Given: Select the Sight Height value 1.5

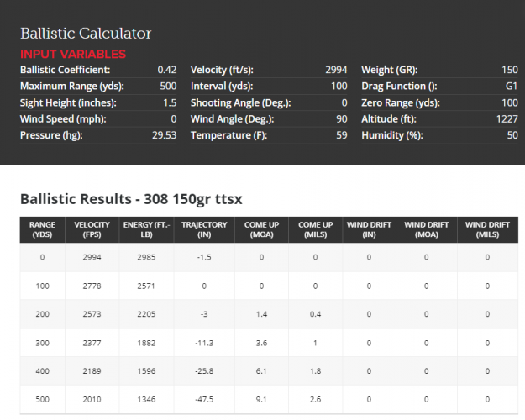Looking at the screenshot, I should 168,102.
